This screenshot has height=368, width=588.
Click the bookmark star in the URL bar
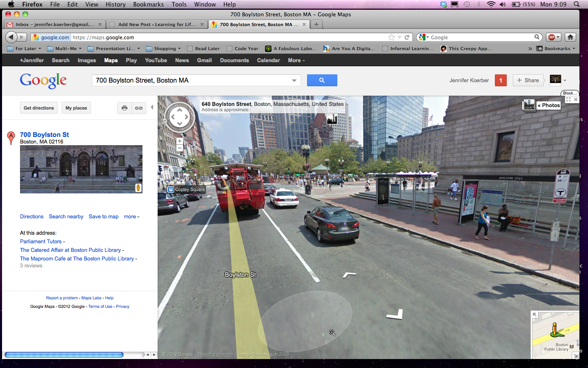coord(392,37)
